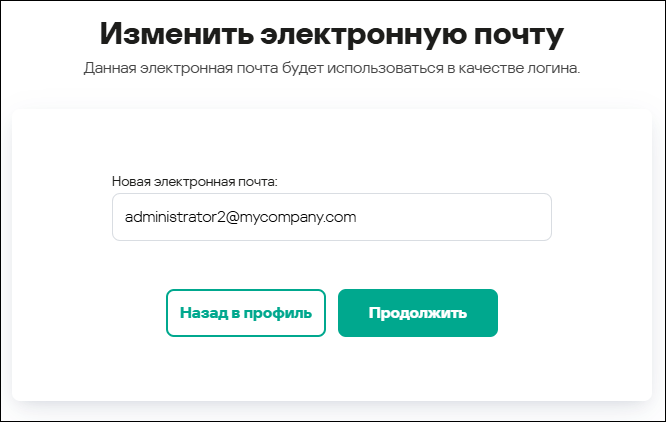
Task: Click the Продолжить button
Action: (417, 313)
